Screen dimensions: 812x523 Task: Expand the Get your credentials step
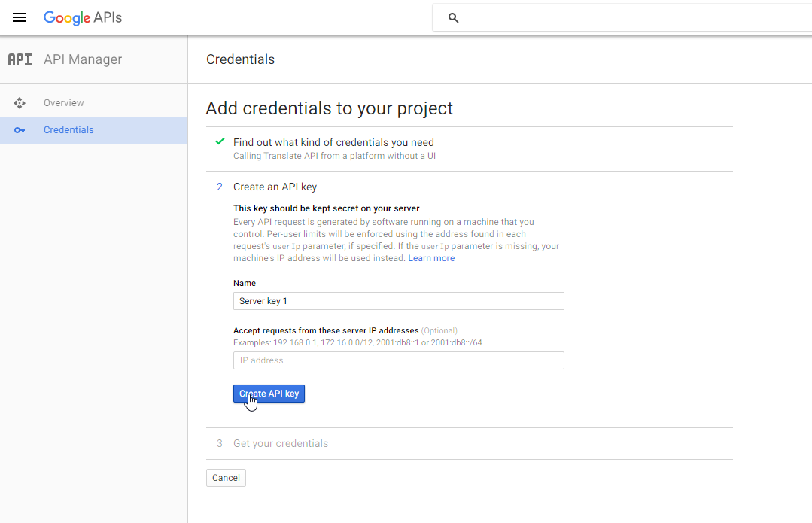tap(280, 443)
